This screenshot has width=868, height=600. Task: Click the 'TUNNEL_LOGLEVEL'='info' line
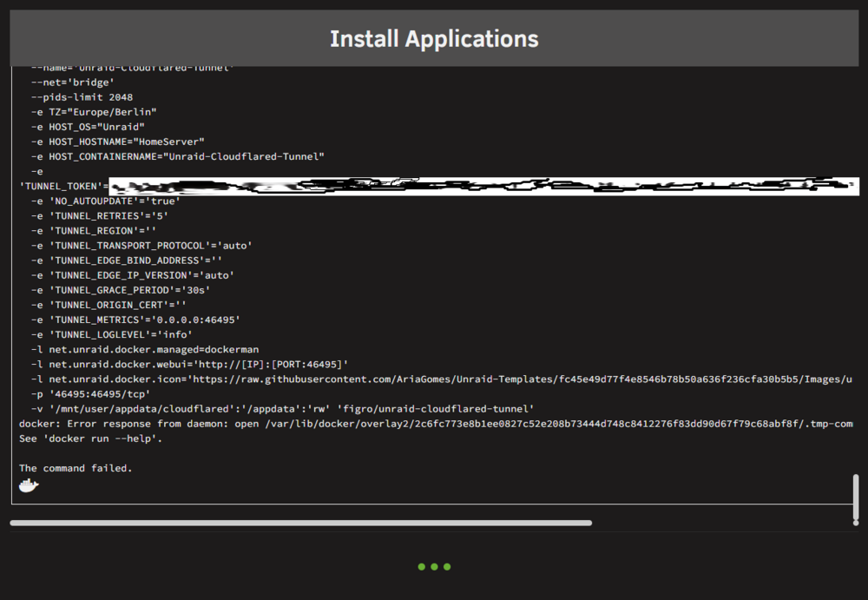pos(112,334)
